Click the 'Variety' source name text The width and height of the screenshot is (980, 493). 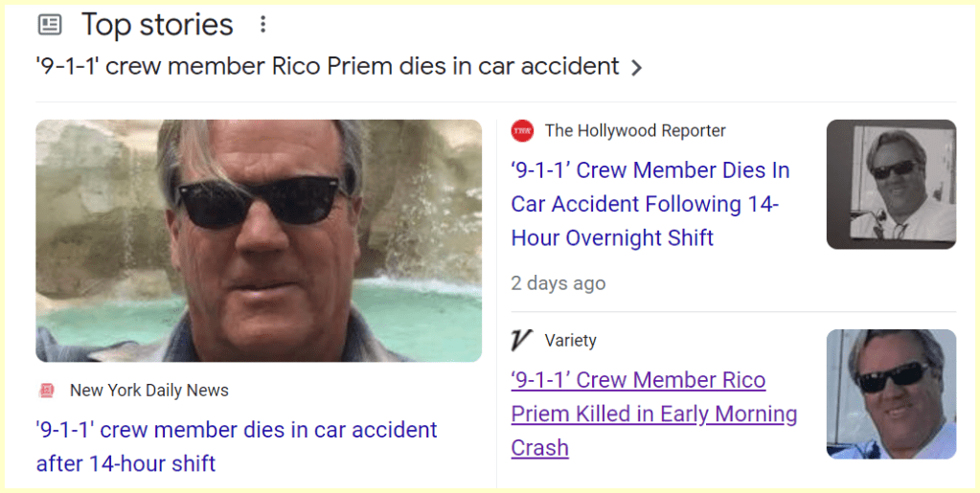(x=570, y=341)
